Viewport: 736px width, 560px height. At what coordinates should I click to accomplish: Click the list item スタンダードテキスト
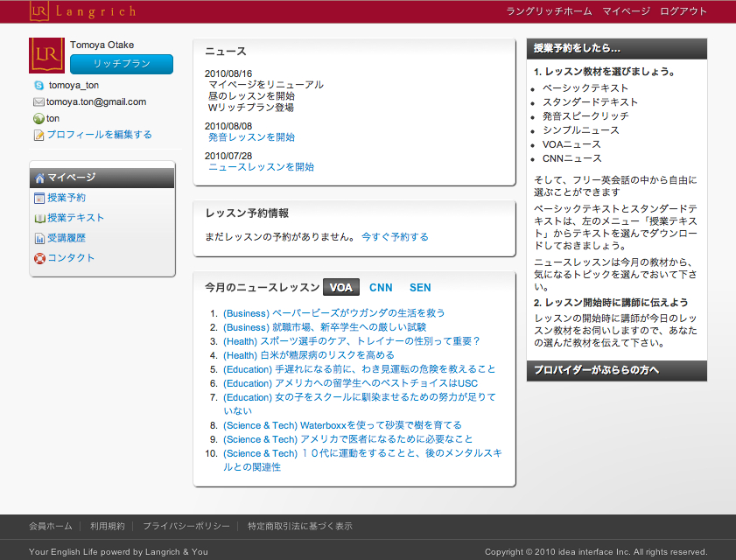click(x=590, y=102)
